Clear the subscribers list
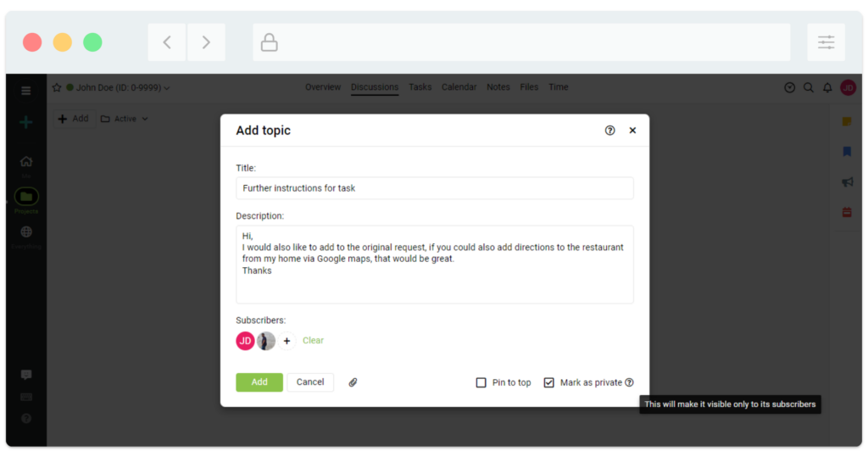 [313, 341]
